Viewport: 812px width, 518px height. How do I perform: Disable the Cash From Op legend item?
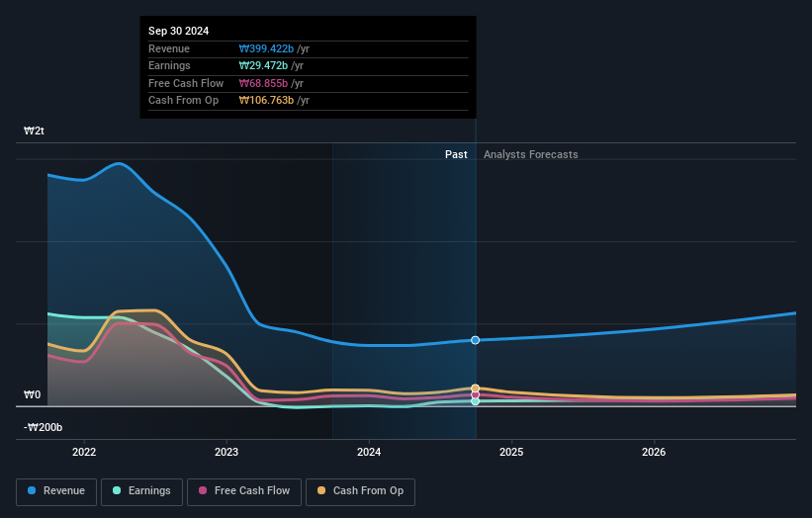[360, 491]
